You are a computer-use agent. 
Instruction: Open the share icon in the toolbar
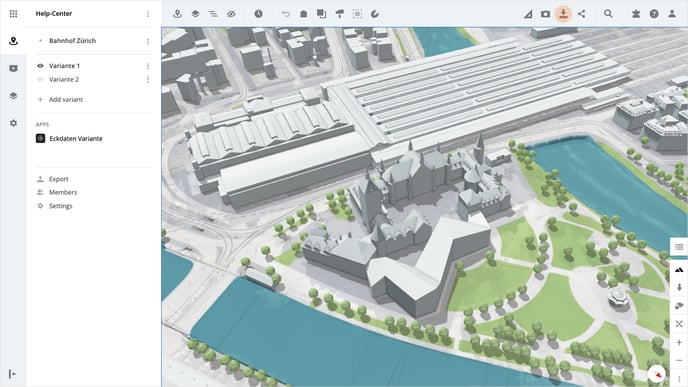pos(581,14)
